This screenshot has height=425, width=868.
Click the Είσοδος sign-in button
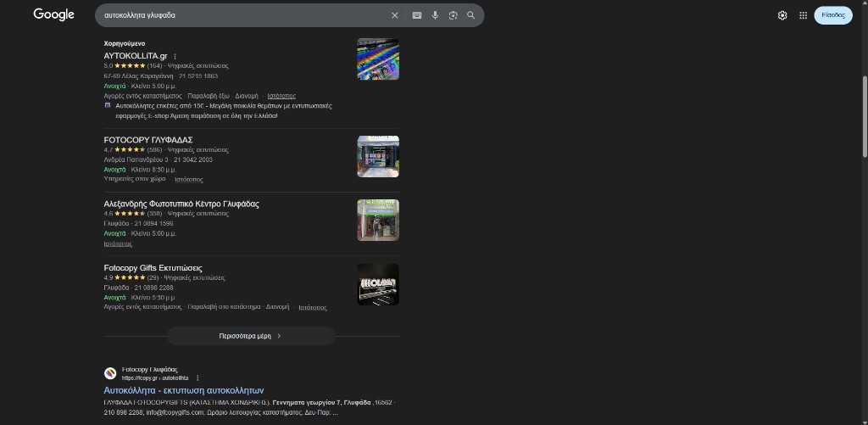[x=833, y=15]
